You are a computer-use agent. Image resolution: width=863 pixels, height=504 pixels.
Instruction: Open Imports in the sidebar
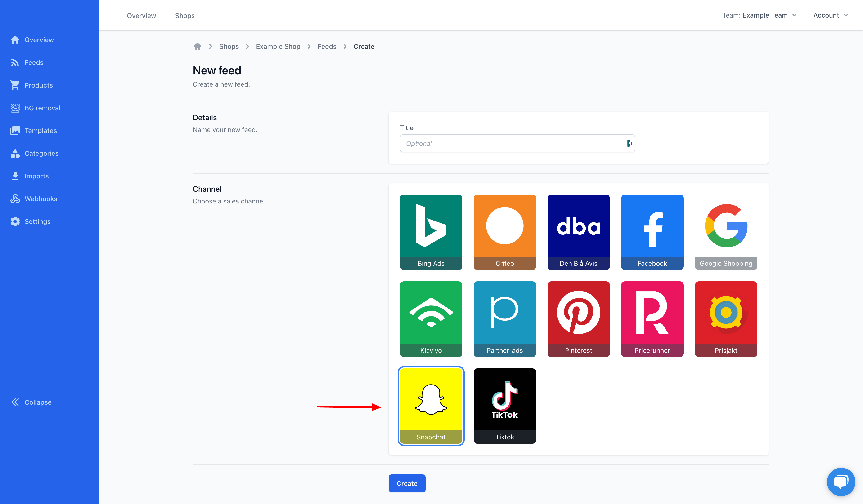[x=37, y=176]
